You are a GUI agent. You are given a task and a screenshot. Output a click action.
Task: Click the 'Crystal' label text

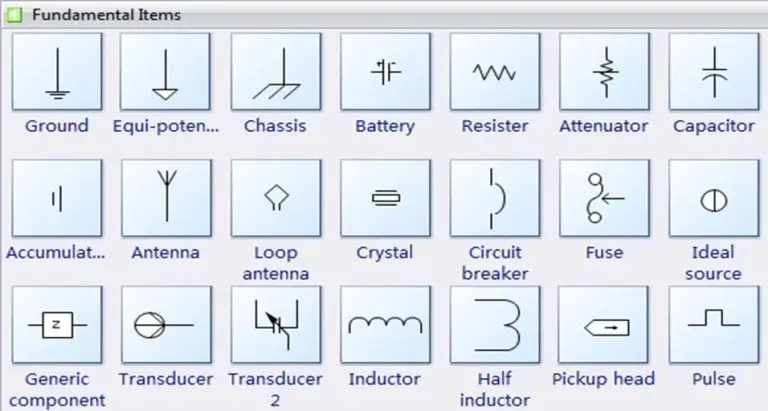(385, 253)
